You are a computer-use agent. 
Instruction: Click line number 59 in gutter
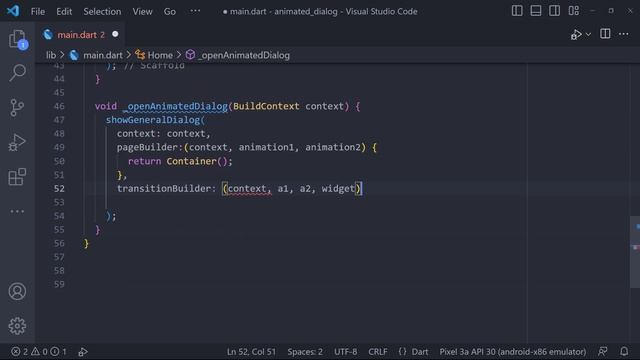(x=59, y=284)
